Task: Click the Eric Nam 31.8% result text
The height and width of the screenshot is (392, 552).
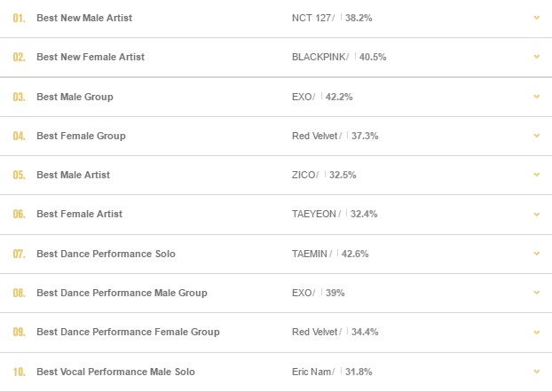Action: [332, 372]
